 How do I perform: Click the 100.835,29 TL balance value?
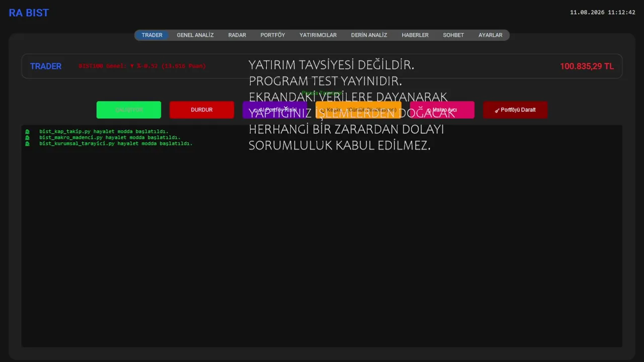(x=587, y=66)
